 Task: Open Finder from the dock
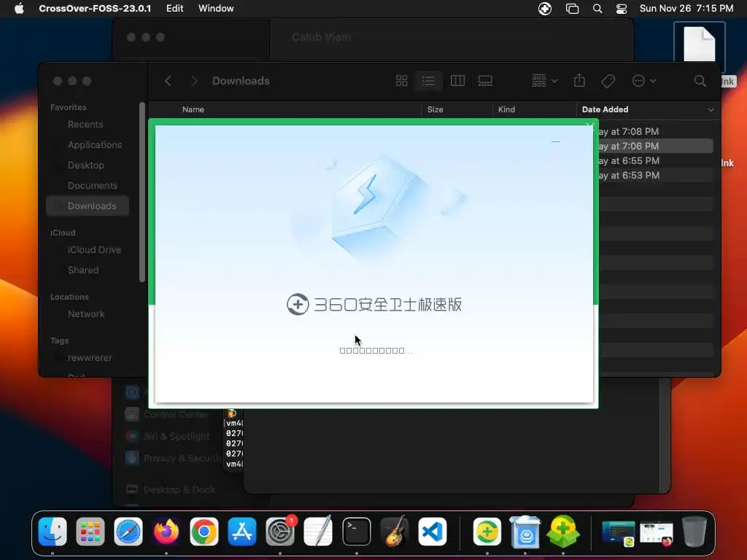coord(53,532)
